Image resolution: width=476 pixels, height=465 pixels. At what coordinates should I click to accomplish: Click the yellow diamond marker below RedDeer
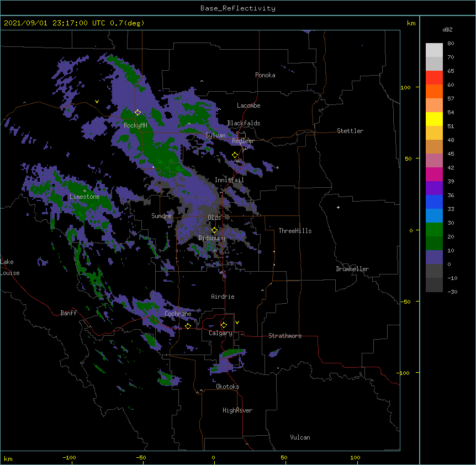(x=235, y=155)
